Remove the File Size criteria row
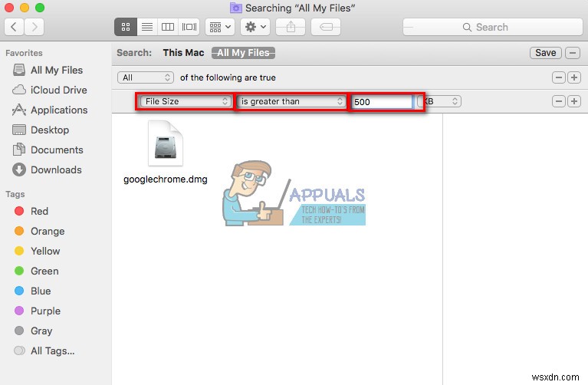The image size is (588, 385). click(x=559, y=101)
